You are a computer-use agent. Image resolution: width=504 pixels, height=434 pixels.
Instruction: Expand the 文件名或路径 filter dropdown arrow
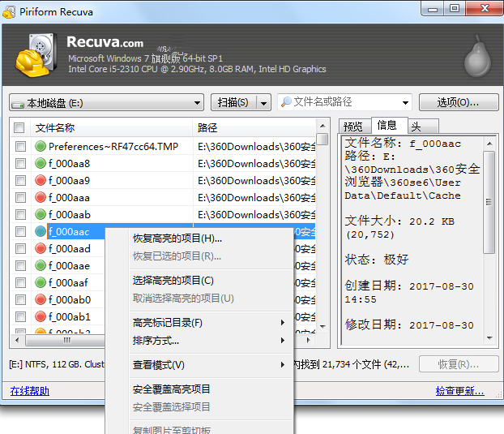[x=405, y=103]
